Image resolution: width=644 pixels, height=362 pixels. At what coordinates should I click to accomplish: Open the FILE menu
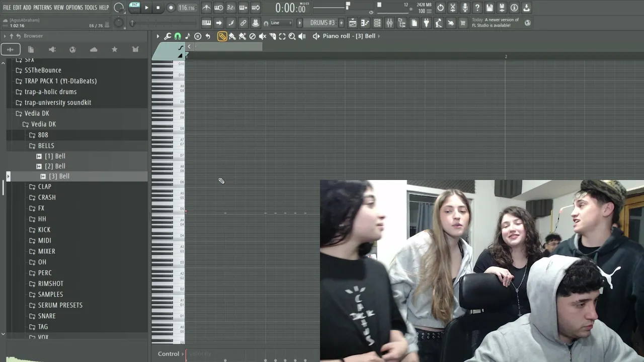(x=7, y=8)
